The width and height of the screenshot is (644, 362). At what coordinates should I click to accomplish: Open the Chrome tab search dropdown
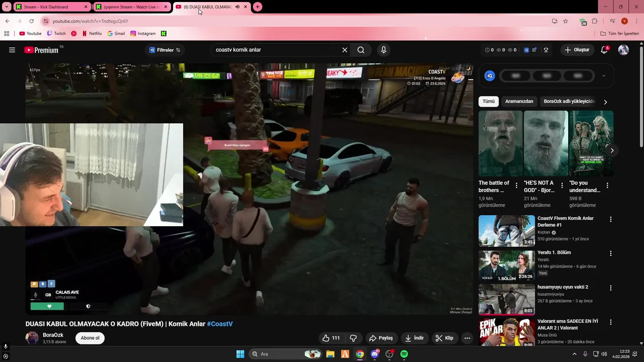[7, 7]
